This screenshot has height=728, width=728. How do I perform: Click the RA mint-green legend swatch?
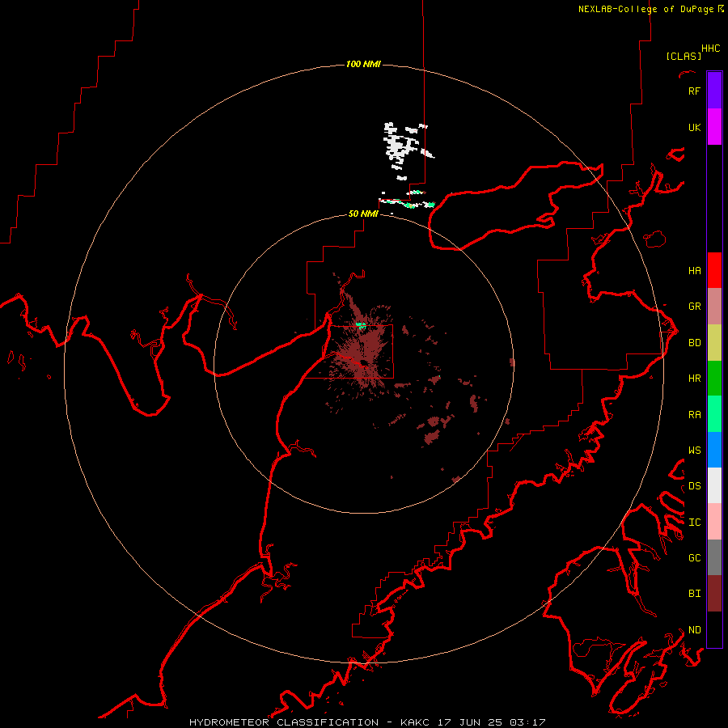pos(714,414)
